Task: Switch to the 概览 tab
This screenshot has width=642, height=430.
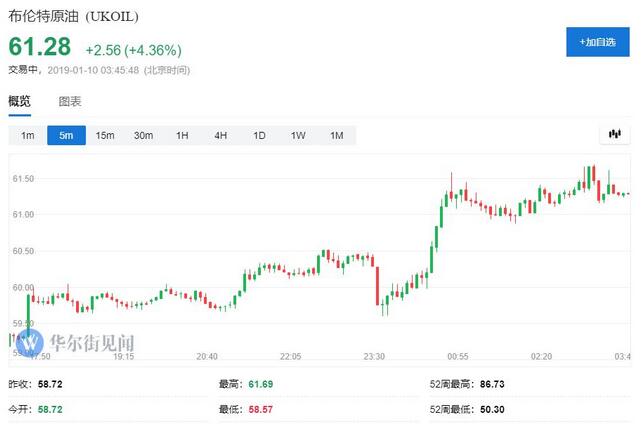Action: (x=20, y=101)
